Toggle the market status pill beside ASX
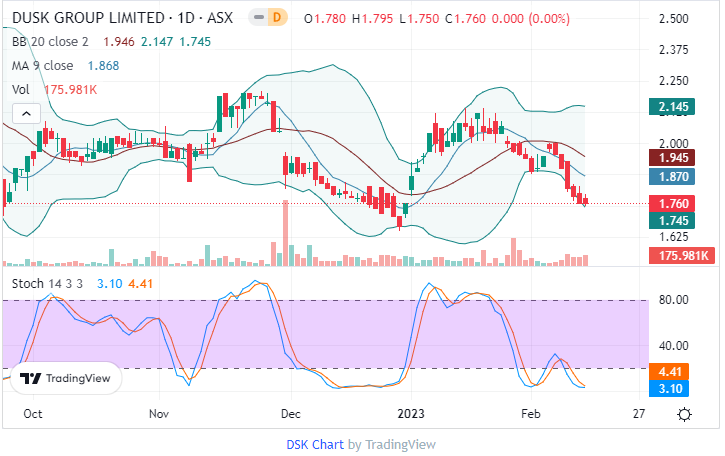 258,18
